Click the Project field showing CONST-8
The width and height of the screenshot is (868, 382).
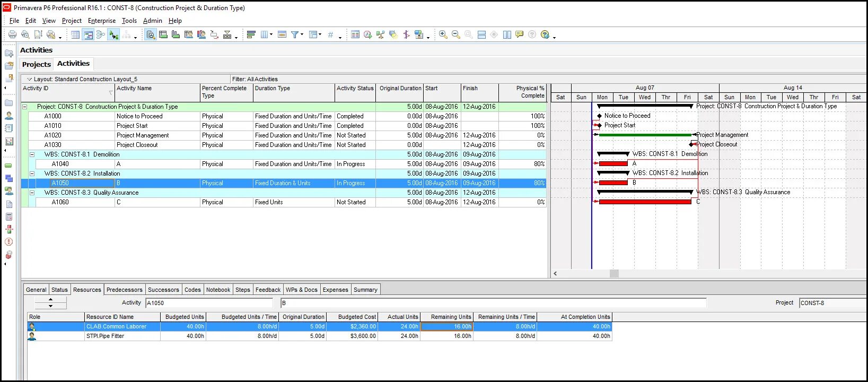[832, 303]
